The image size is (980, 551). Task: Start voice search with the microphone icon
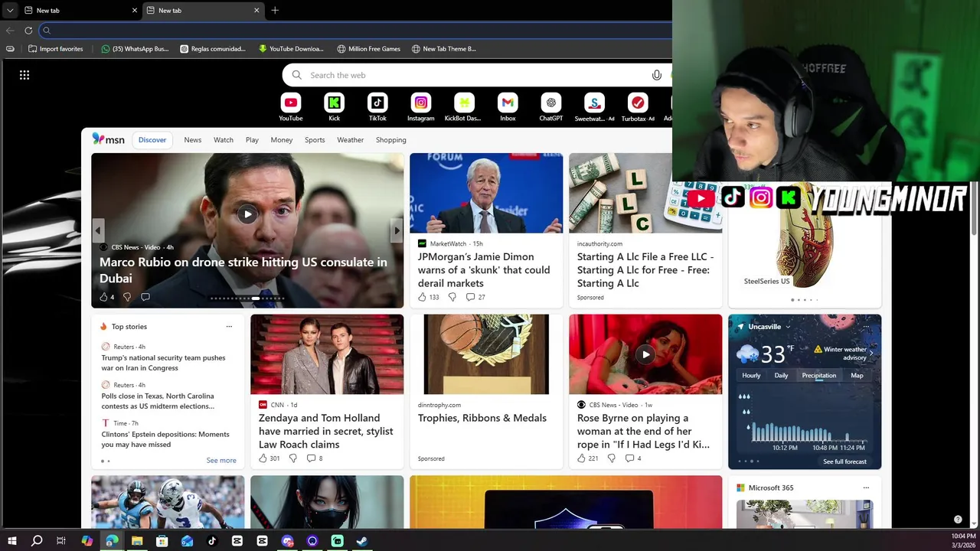(656, 75)
